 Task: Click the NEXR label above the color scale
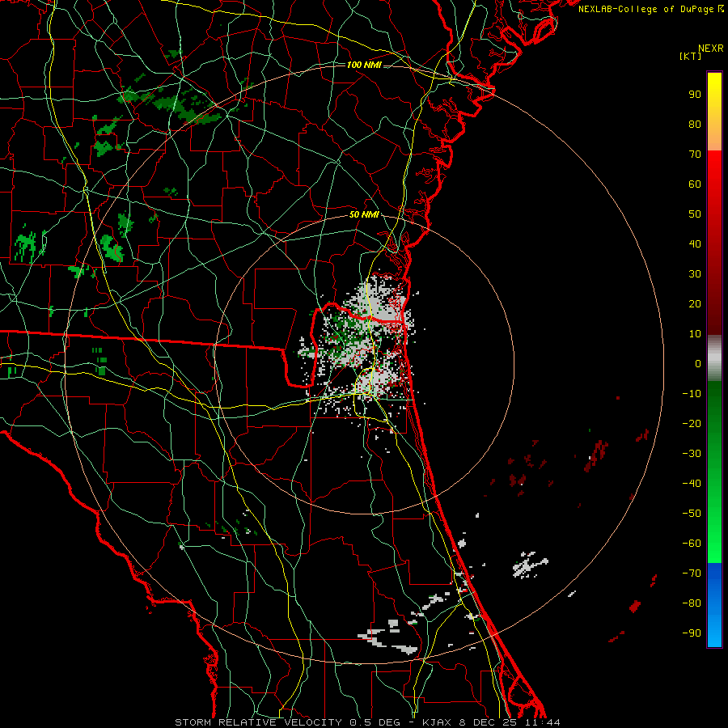pyautogui.click(x=711, y=49)
